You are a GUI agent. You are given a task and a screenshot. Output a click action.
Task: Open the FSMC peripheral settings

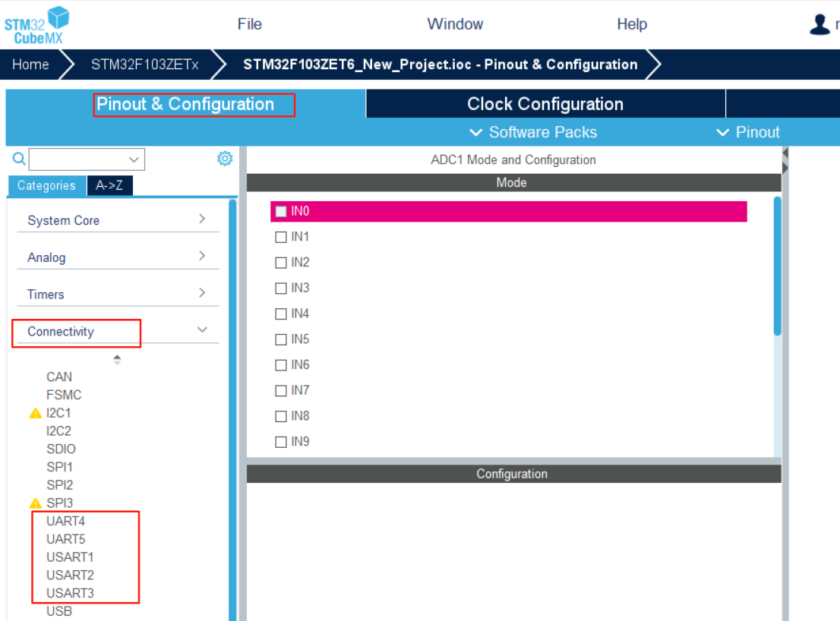(x=63, y=395)
